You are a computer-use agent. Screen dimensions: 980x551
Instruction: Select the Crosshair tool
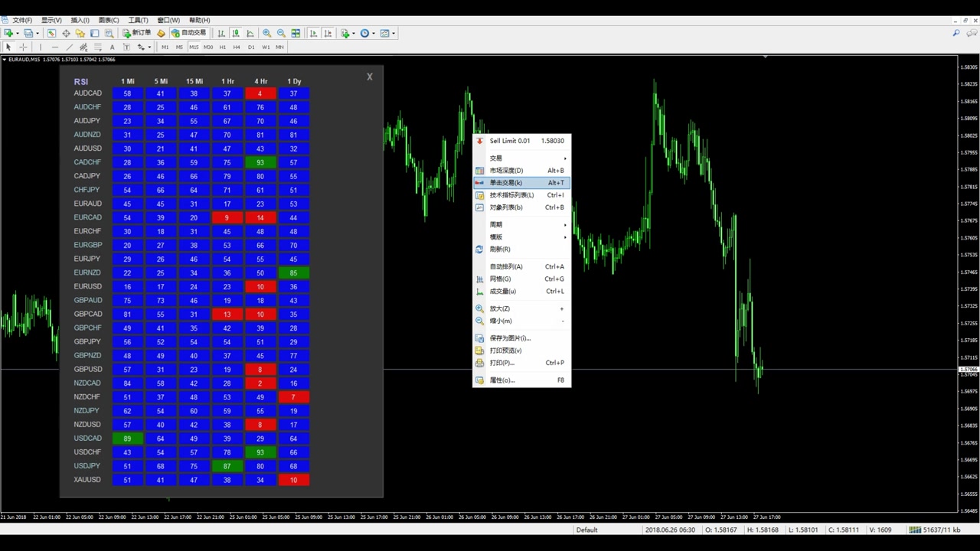click(23, 47)
